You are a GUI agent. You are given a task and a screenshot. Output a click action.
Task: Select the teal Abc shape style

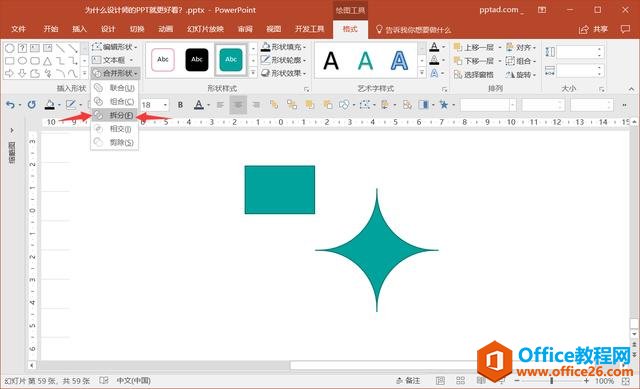point(231,60)
